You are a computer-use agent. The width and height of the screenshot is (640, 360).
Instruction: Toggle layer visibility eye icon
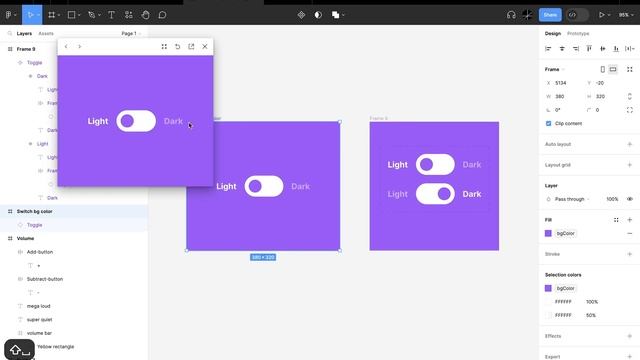coord(630,199)
